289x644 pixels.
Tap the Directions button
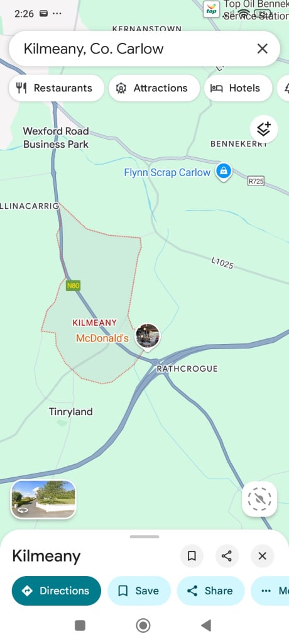point(57,591)
